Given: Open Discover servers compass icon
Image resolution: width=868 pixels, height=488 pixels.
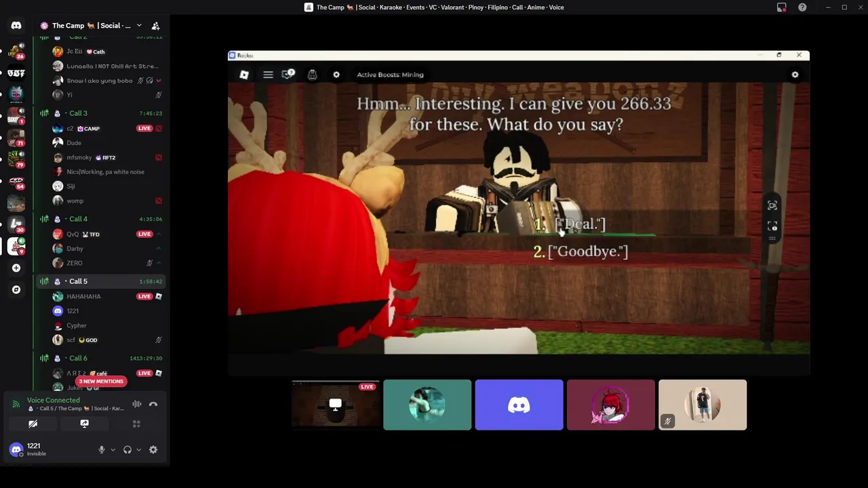Looking at the screenshot, I should [x=16, y=289].
